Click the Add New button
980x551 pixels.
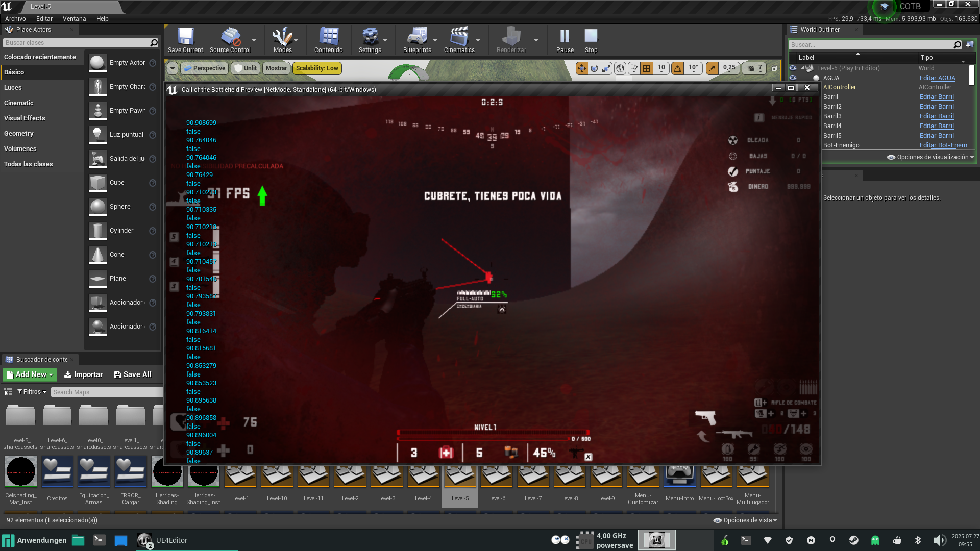[x=30, y=374]
